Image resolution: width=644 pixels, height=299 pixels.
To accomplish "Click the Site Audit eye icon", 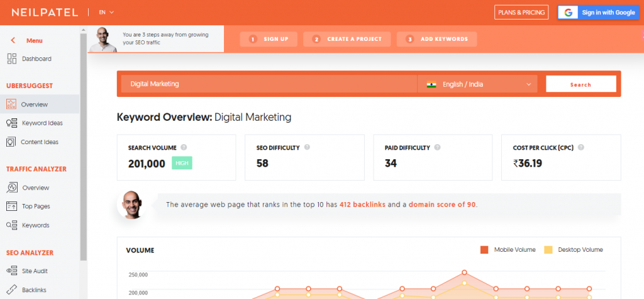I will 11,271.
